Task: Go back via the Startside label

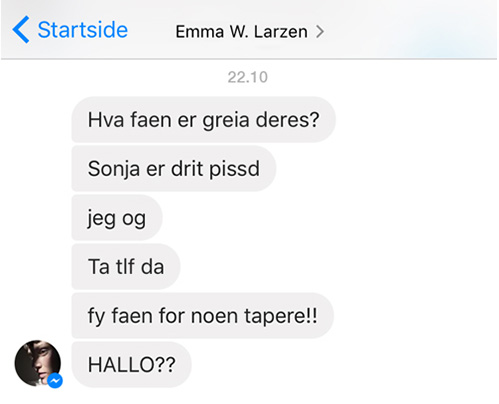Action: coord(83,30)
